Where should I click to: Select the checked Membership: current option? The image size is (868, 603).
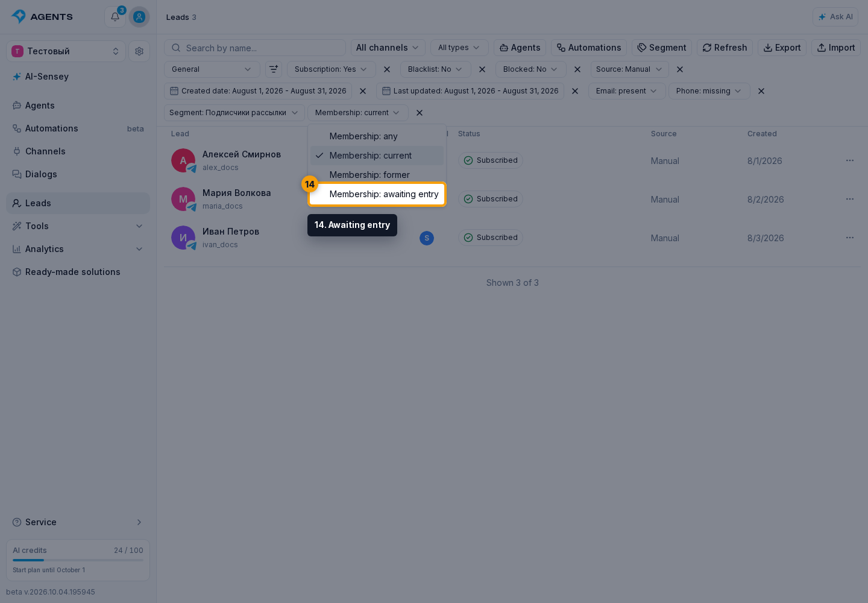pos(377,156)
